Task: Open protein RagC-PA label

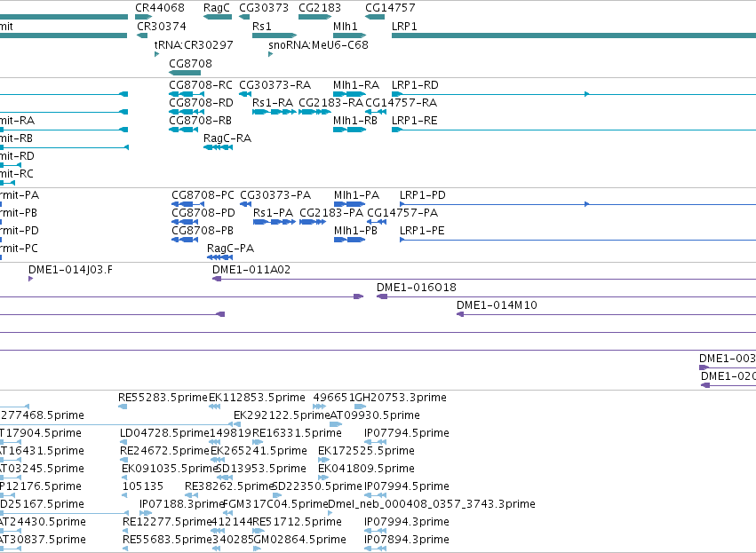Action: click(230, 249)
